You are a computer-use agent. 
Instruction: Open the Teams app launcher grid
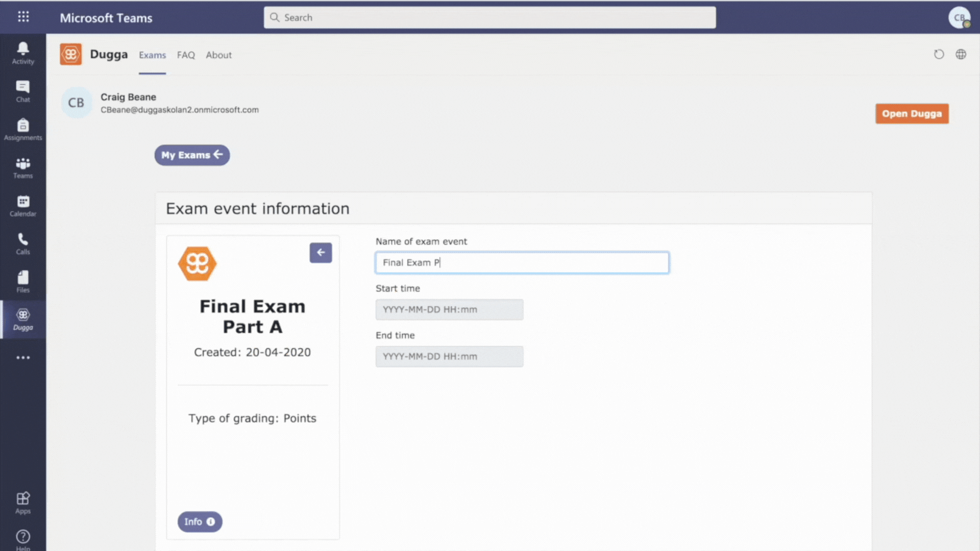click(23, 17)
